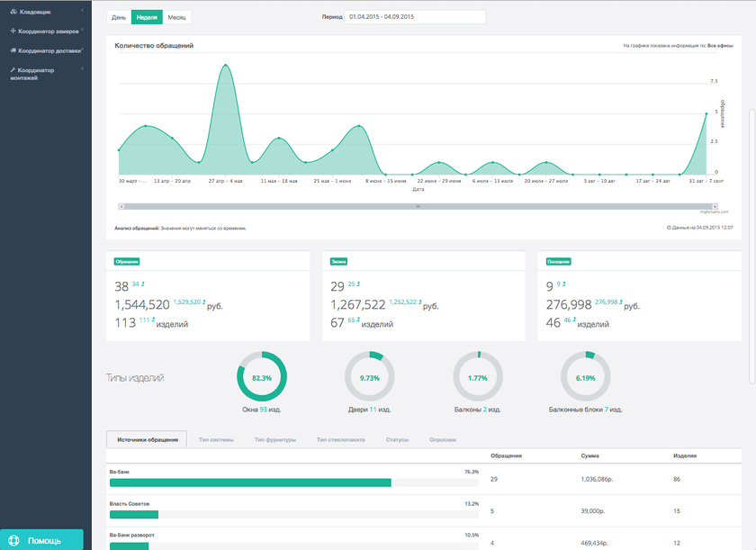Select the Неделя period toggle
756x550 pixels.
pyautogui.click(x=147, y=17)
